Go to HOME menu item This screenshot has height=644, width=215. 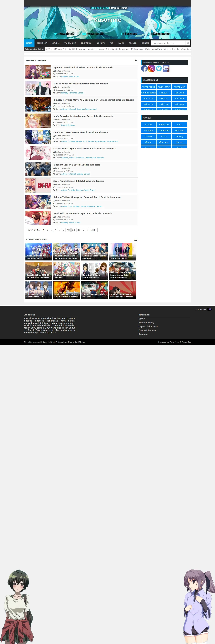(29, 43)
